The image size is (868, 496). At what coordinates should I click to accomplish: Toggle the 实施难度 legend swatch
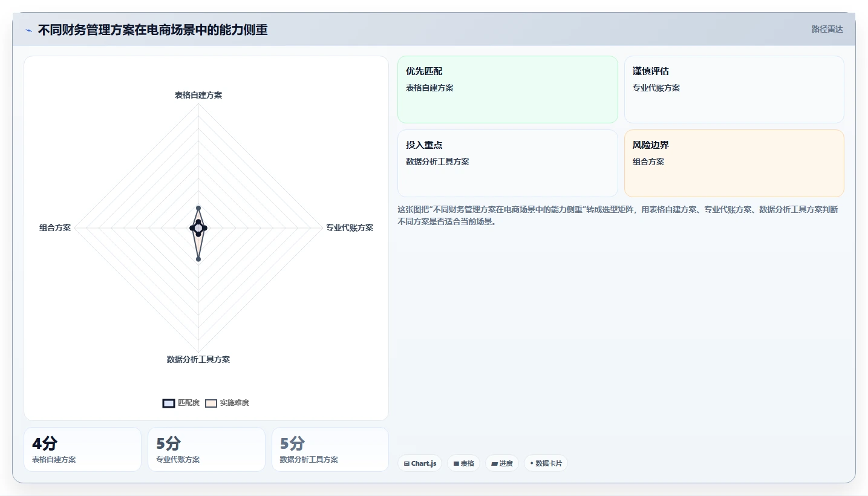[x=211, y=403]
